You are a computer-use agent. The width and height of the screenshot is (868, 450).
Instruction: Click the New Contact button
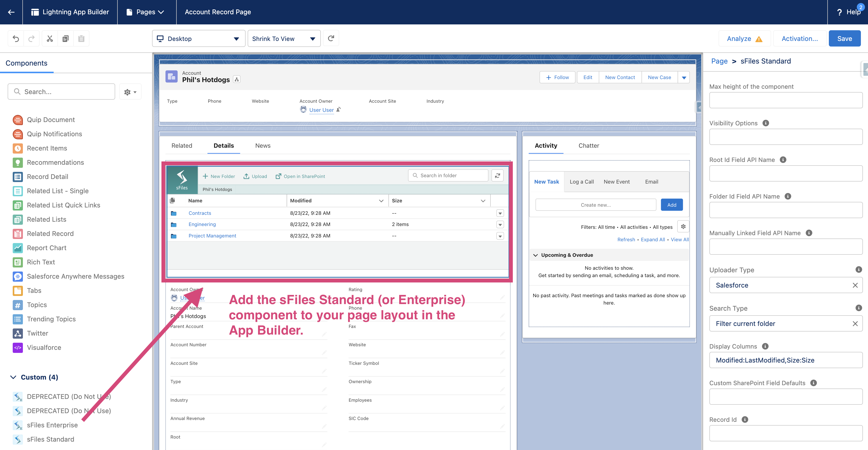620,78
